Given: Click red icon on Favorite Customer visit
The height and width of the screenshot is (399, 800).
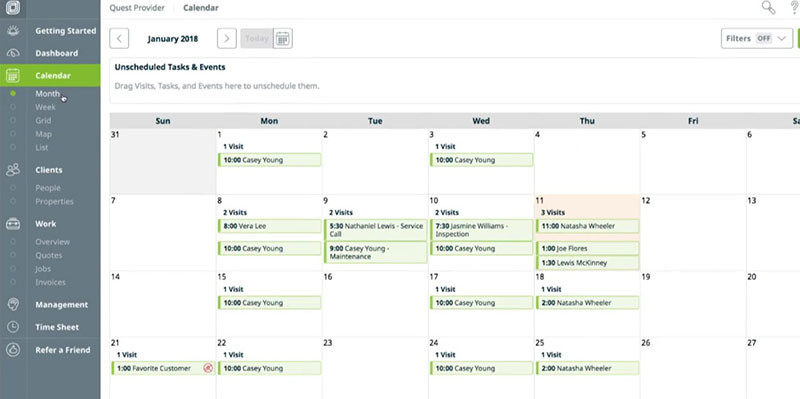Looking at the screenshot, I should pos(208,368).
